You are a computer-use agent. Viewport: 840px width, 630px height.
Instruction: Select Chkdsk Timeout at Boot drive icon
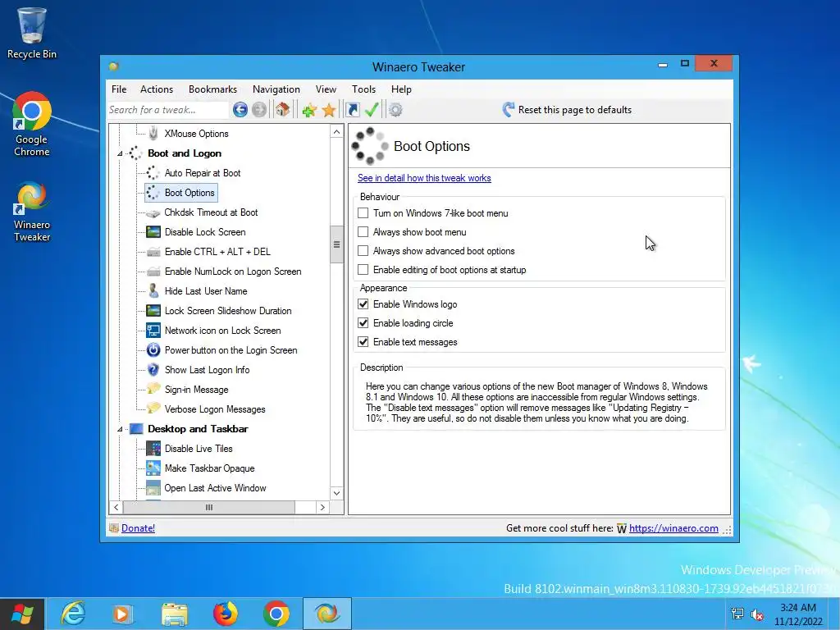click(153, 212)
